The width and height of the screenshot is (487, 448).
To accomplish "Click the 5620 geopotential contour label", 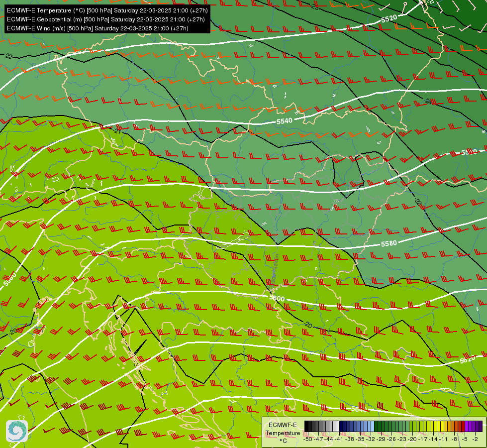I will coord(468,360).
